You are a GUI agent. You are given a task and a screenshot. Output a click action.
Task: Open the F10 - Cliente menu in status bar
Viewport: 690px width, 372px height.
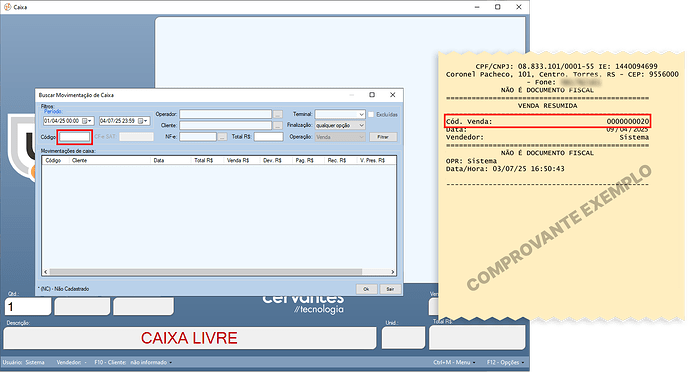(133, 362)
